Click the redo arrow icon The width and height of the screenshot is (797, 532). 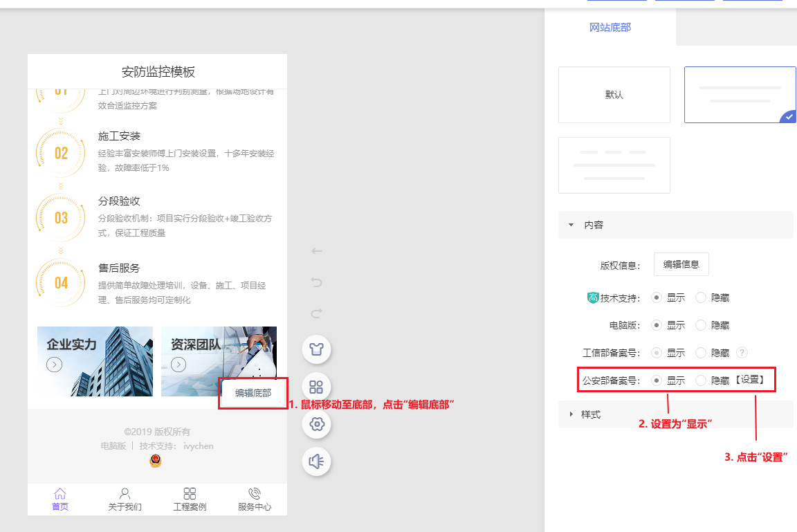(x=317, y=313)
